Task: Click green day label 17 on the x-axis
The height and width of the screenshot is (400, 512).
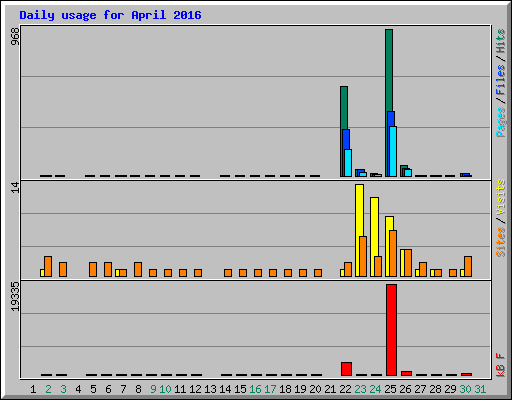Action: pyautogui.click(x=270, y=389)
